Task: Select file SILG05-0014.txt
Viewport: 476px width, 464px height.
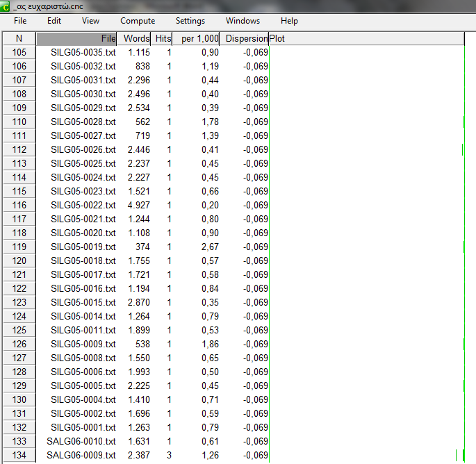Action: pos(83,317)
